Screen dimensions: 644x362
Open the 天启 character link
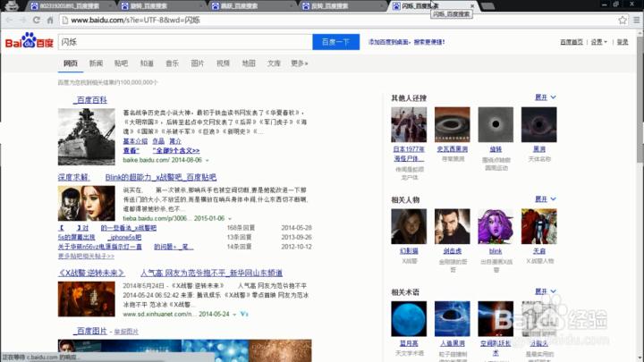(x=539, y=251)
